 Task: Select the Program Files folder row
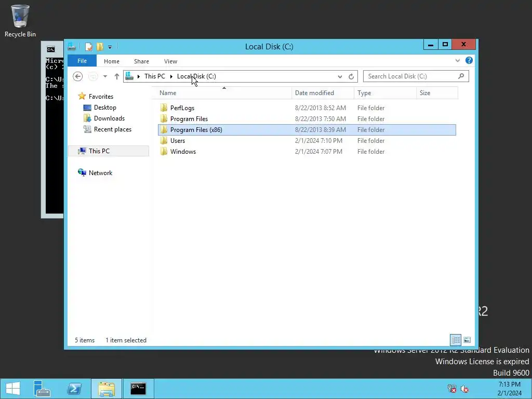pos(307,119)
